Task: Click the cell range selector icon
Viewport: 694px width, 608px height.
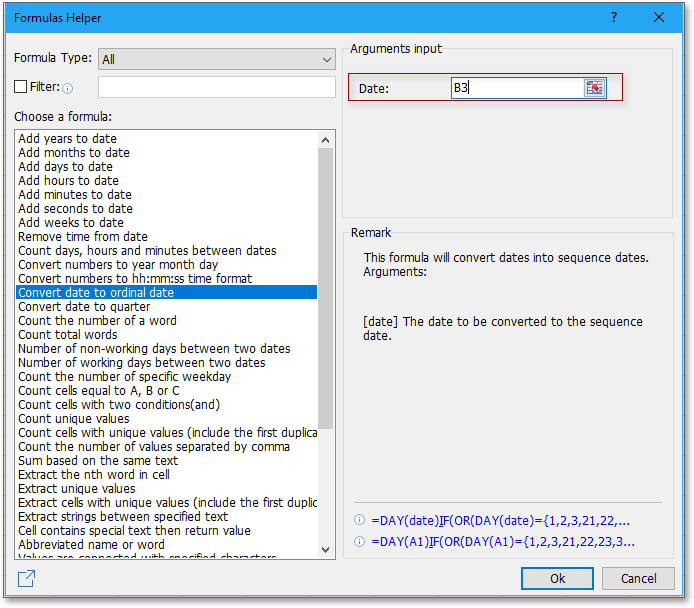Action: (x=594, y=88)
